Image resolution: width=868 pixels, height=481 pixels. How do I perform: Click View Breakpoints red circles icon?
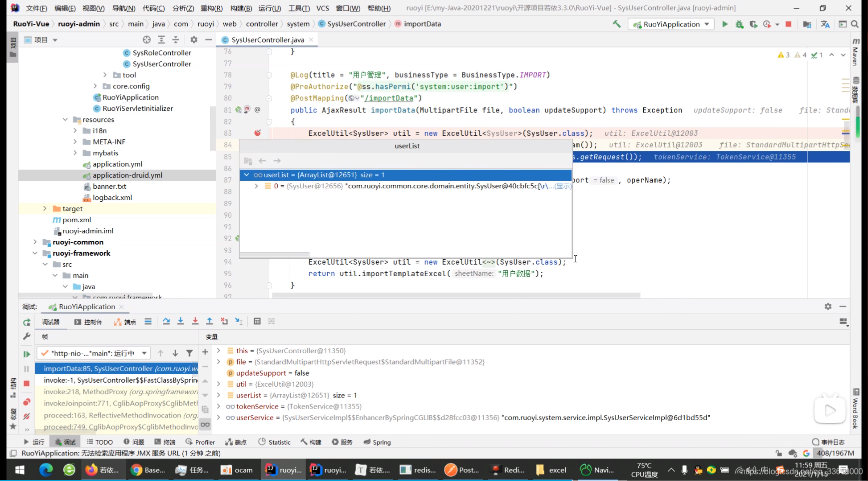tap(26, 402)
